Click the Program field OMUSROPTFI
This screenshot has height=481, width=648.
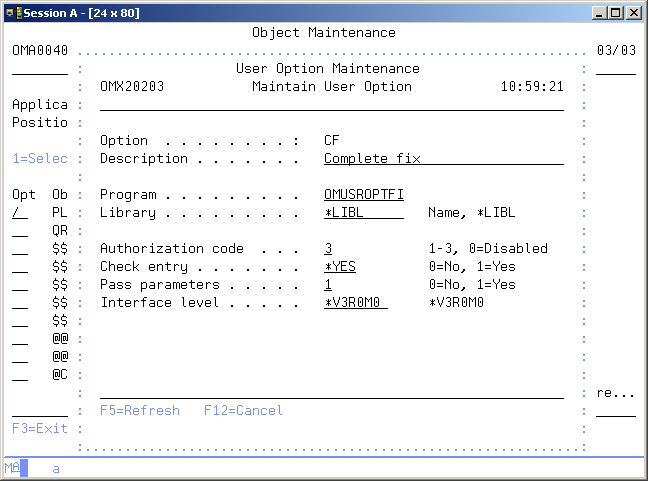pyautogui.click(x=363, y=195)
